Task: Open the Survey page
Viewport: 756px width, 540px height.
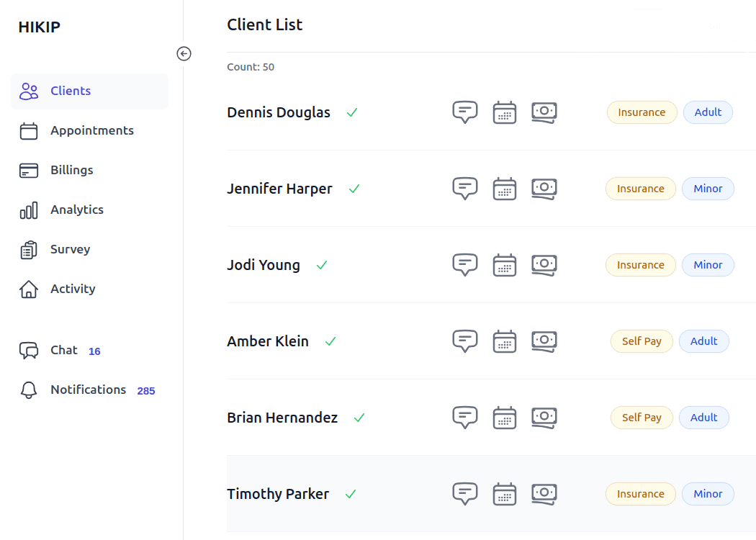Action: point(90,249)
